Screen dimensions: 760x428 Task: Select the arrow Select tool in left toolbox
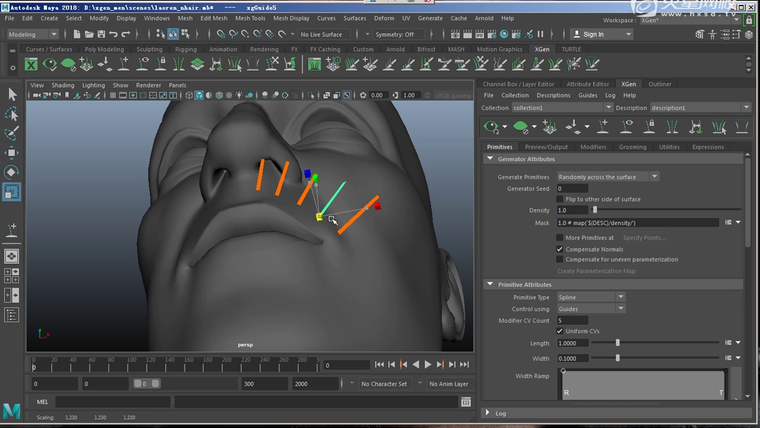[12, 94]
